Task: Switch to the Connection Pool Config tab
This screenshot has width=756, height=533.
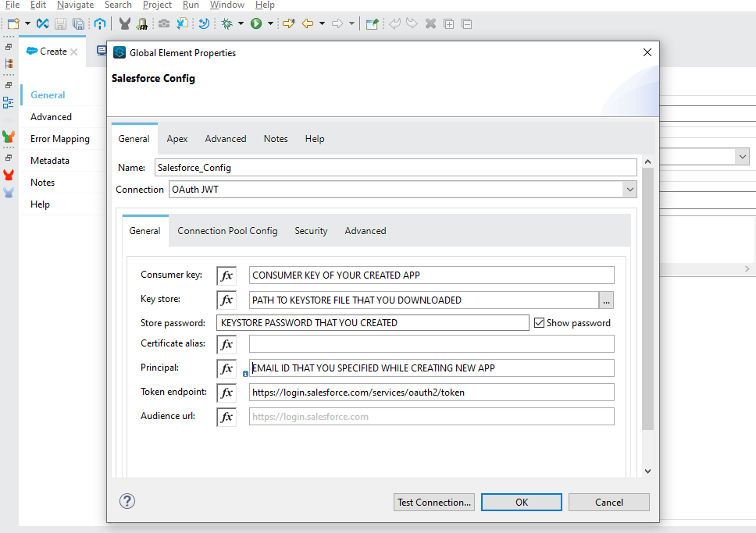Action: point(227,231)
